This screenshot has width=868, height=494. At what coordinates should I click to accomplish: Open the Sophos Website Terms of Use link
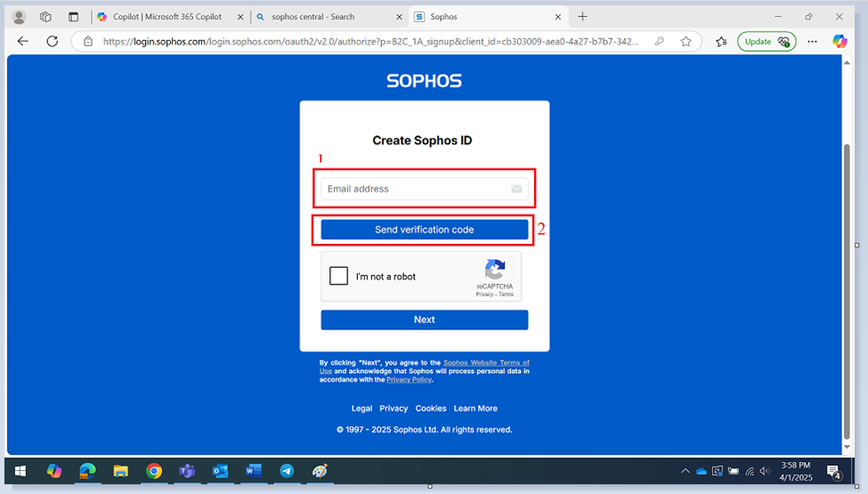point(486,363)
